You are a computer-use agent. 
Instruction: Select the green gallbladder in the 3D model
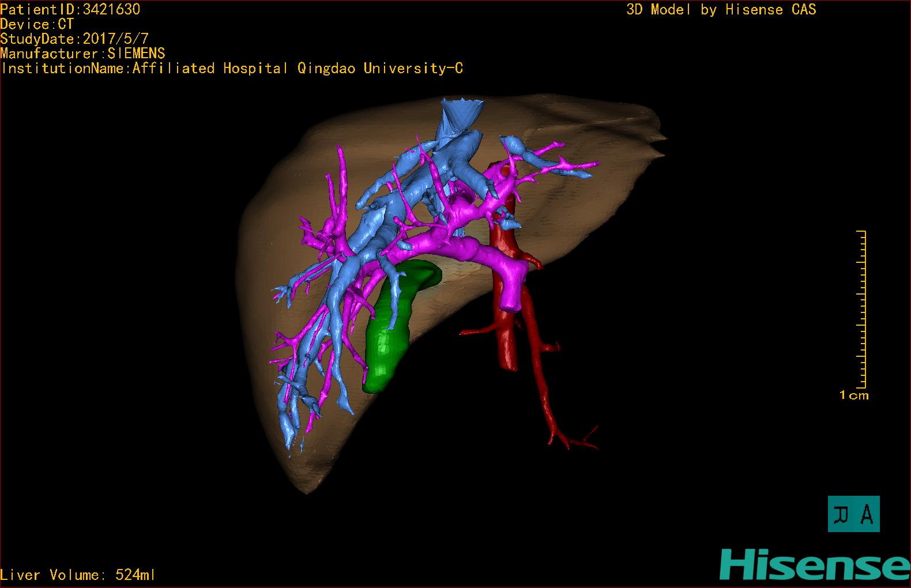tap(387, 334)
